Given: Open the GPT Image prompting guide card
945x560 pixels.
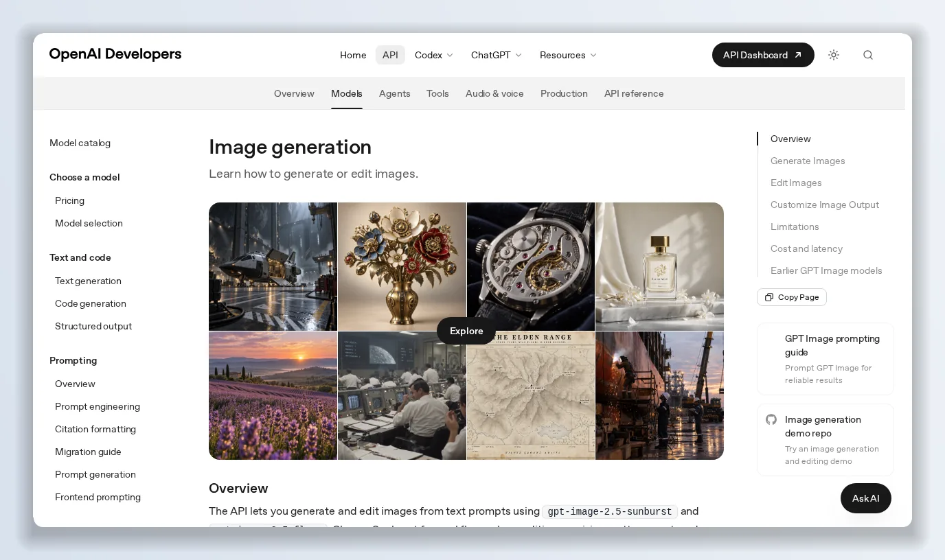Looking at the screenshot, I should pyautogui.click(x=826, y=359).
